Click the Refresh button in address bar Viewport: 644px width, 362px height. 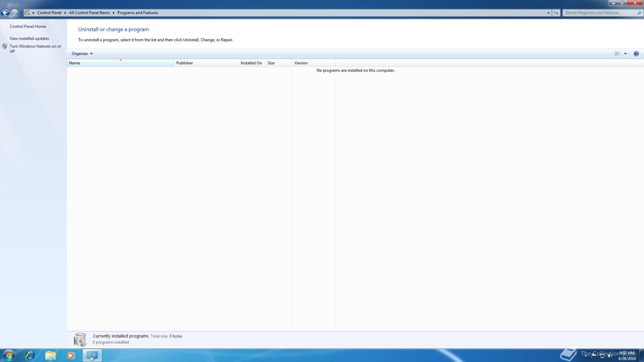pos(556,13)
